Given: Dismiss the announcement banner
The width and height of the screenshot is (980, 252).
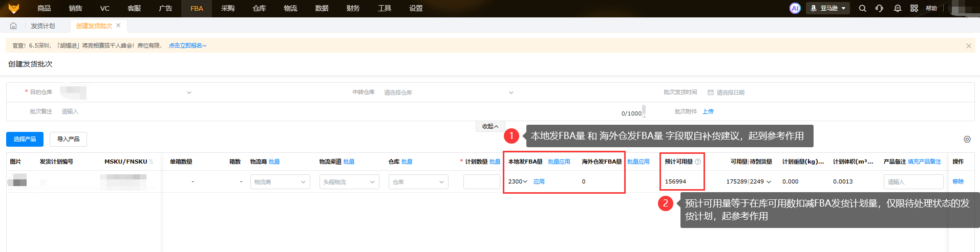Looking at the screenshot, I should (968, 45).
